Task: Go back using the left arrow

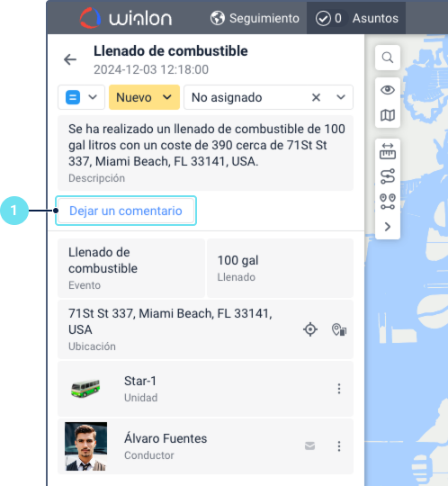Action: pyautogui.click(x=70, y=59)
